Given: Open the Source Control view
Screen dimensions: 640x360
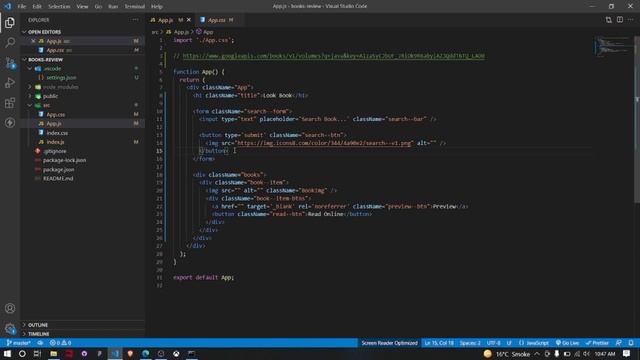Looking at the screenshot, I should [10, 62].
